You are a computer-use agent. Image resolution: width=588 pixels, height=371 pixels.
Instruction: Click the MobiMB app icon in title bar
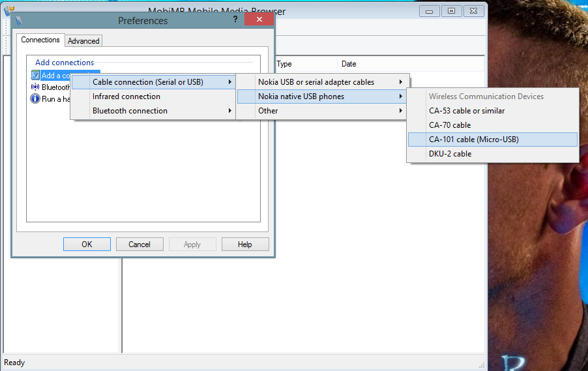click(9, 10)
